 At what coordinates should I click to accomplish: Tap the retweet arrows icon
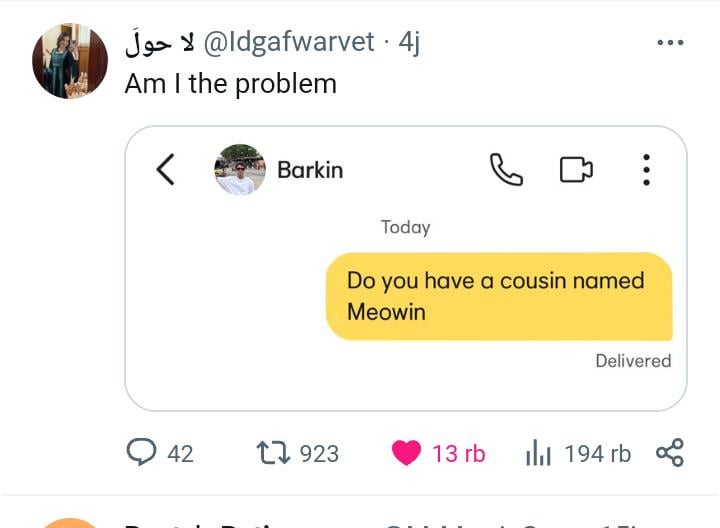click(x=273, y=453)
